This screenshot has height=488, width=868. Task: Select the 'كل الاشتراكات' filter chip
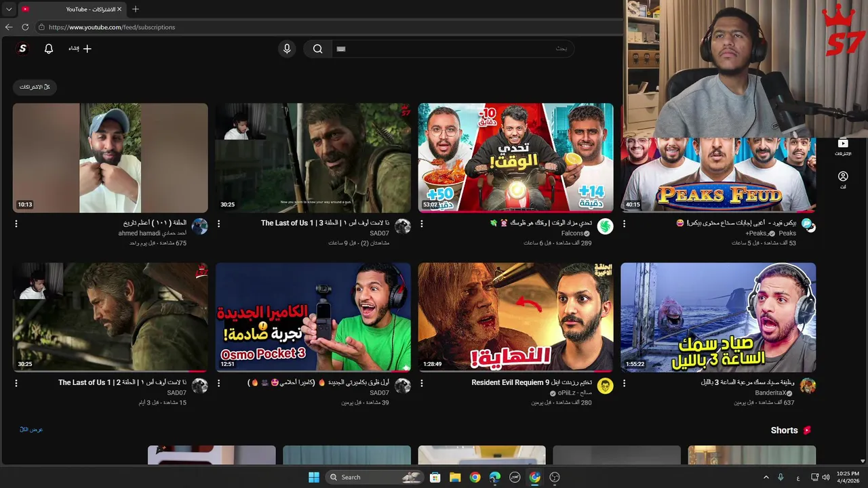(x=35, y=87)
